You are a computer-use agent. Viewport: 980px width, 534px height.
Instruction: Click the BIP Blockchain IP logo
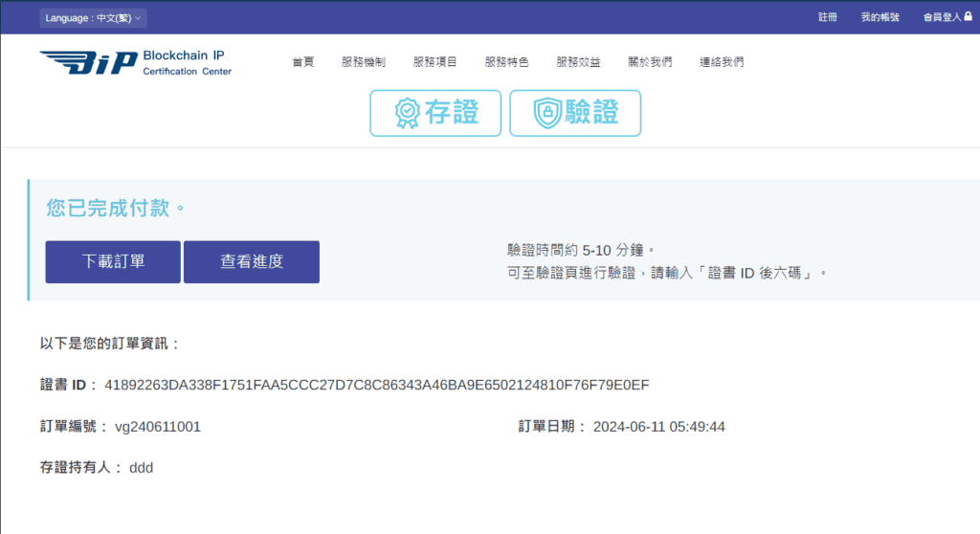pos(135,62)
